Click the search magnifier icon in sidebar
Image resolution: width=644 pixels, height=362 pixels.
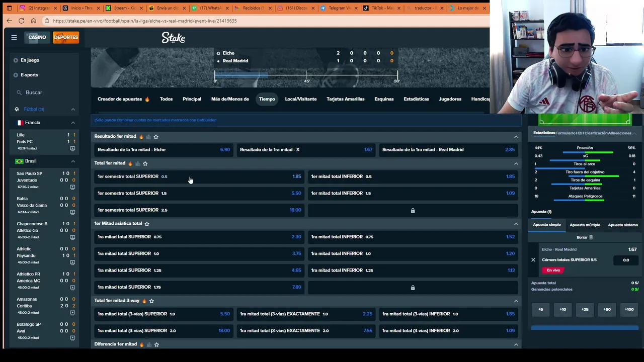tap(19, 93)
